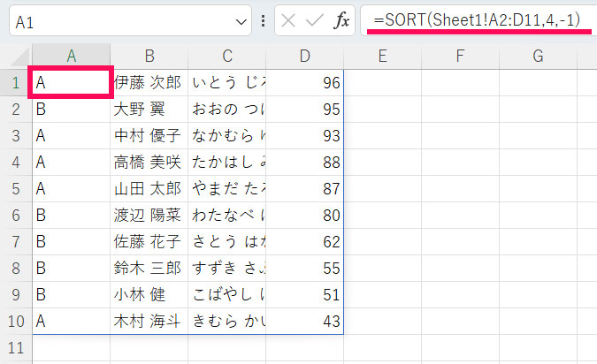The width and height of the screenshot is (597, 364).
Task: Click the class cell in row 10
Action: (x=72, y=322)
